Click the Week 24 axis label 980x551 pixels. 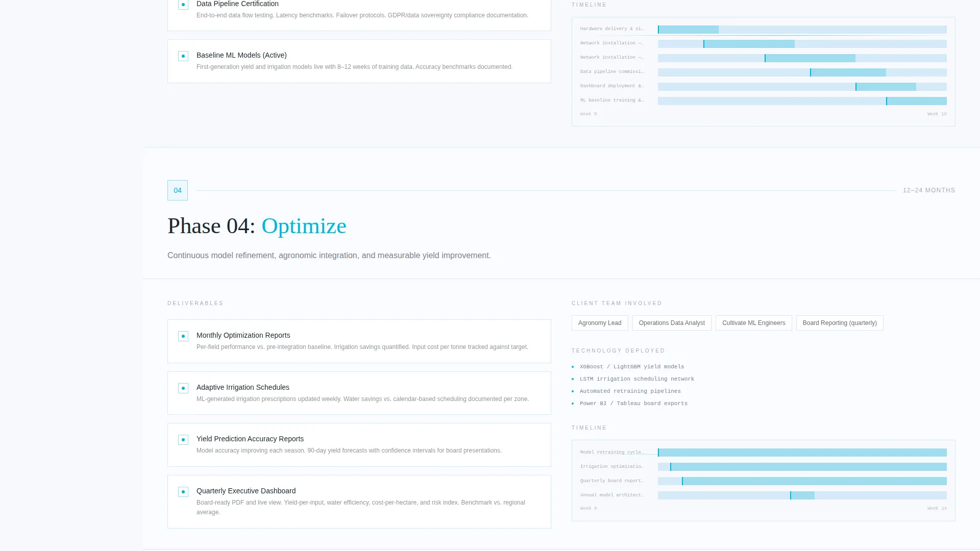click(937, 509)
